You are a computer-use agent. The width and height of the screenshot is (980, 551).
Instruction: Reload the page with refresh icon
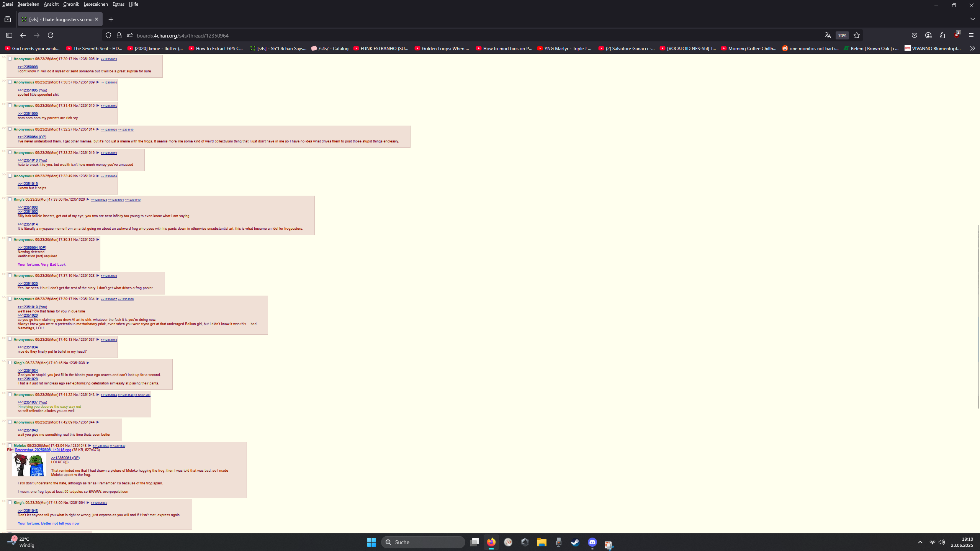(51, 35)
